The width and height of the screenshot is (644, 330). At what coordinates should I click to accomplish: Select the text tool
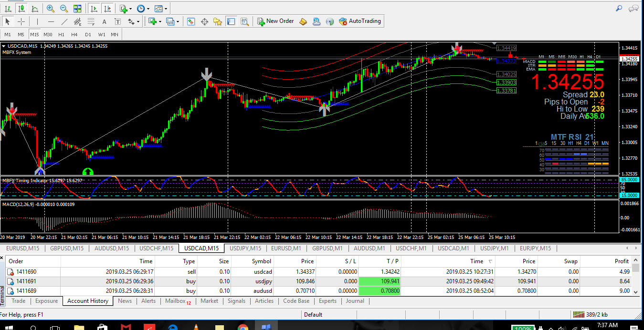tap(104, 21)
